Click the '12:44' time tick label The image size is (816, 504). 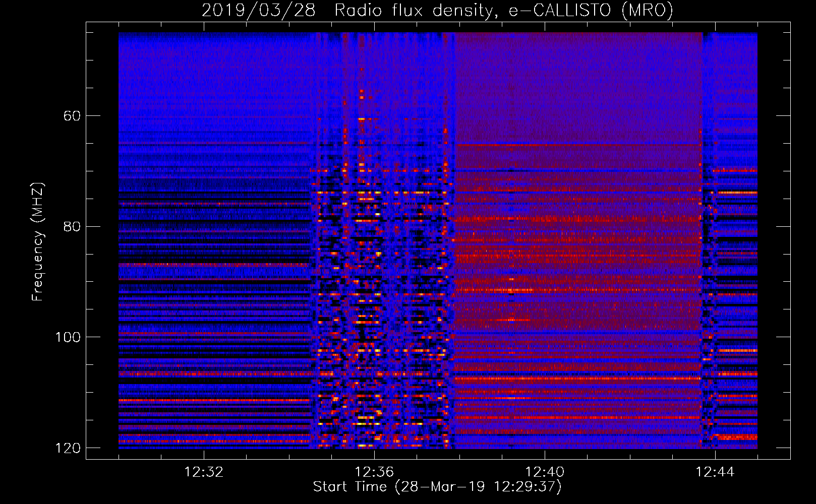click(715, 472)
